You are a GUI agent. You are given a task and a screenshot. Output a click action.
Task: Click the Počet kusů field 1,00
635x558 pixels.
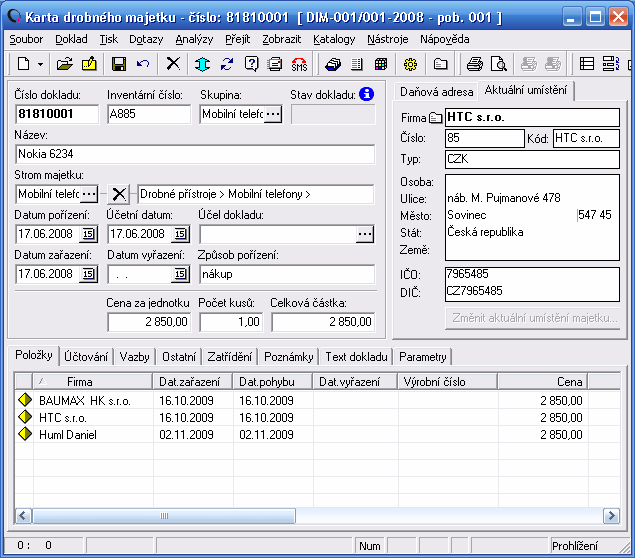click(231, 322)
